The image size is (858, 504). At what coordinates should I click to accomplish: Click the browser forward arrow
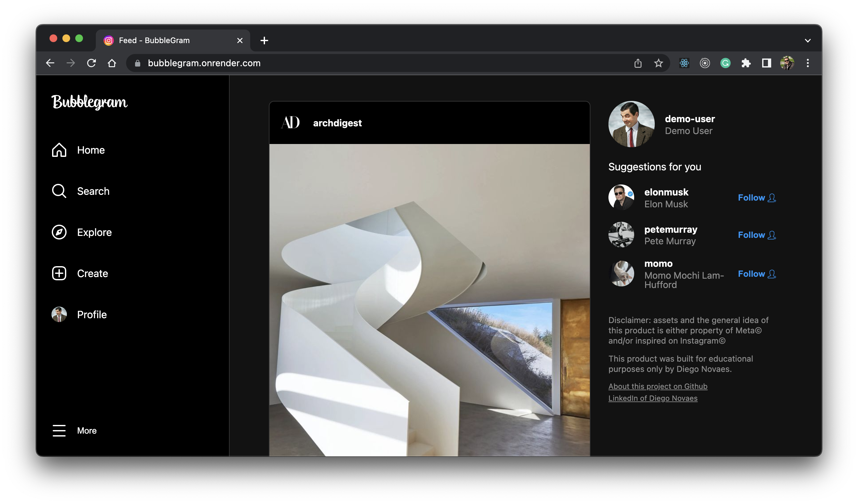(70, 63)
